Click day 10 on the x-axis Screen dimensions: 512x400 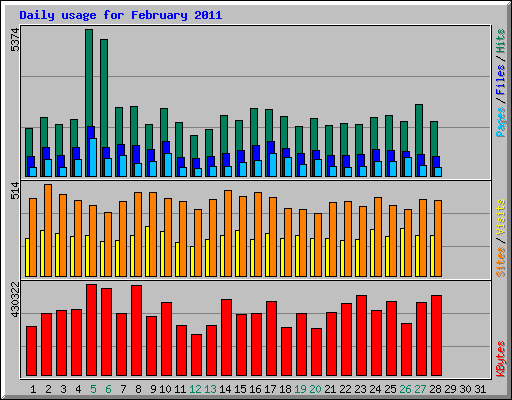point(165,389)
